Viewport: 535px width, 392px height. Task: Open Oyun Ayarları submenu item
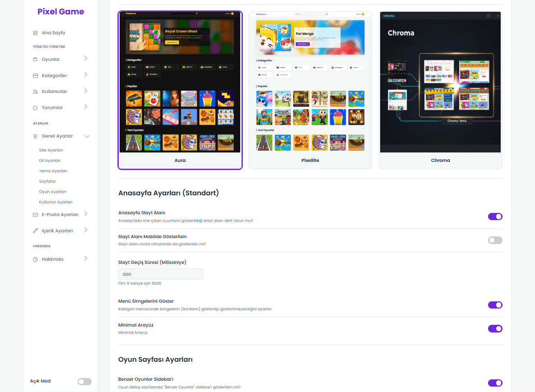point(52,192)
